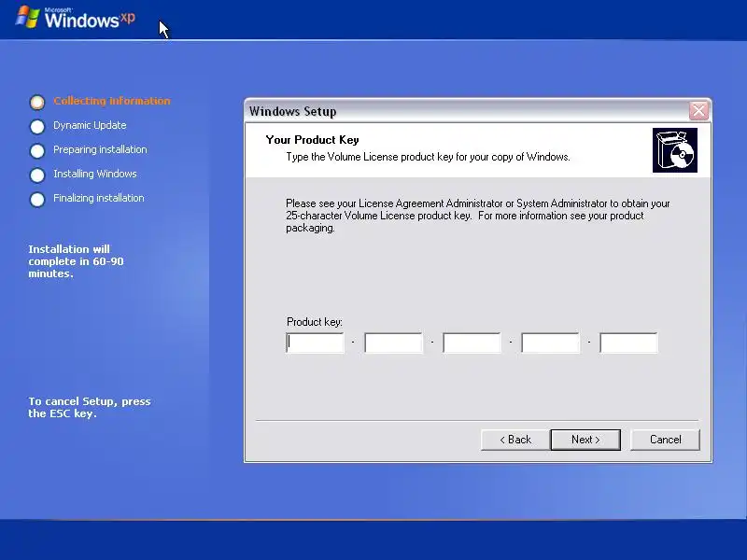
Task: Select the fourth product key field
Action: [x=550, y=343]
